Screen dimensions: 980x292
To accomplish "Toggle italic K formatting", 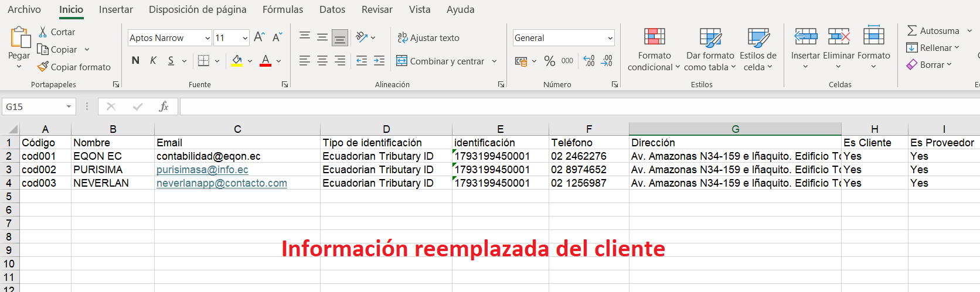I will click(153, 60).
